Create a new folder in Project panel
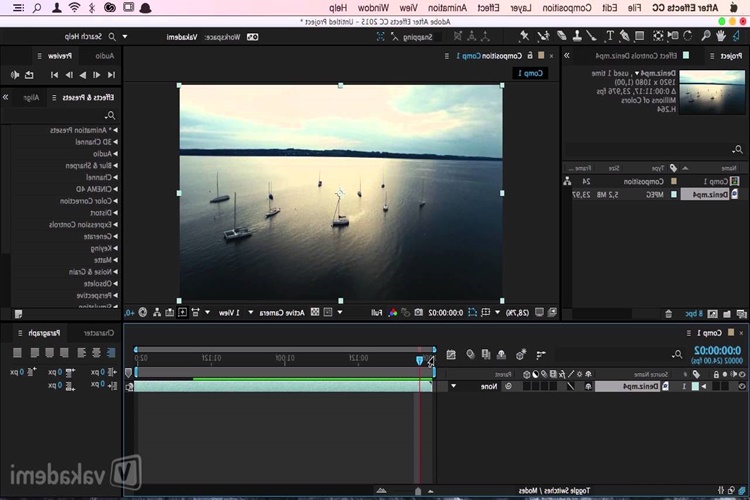 coord(727,314)
